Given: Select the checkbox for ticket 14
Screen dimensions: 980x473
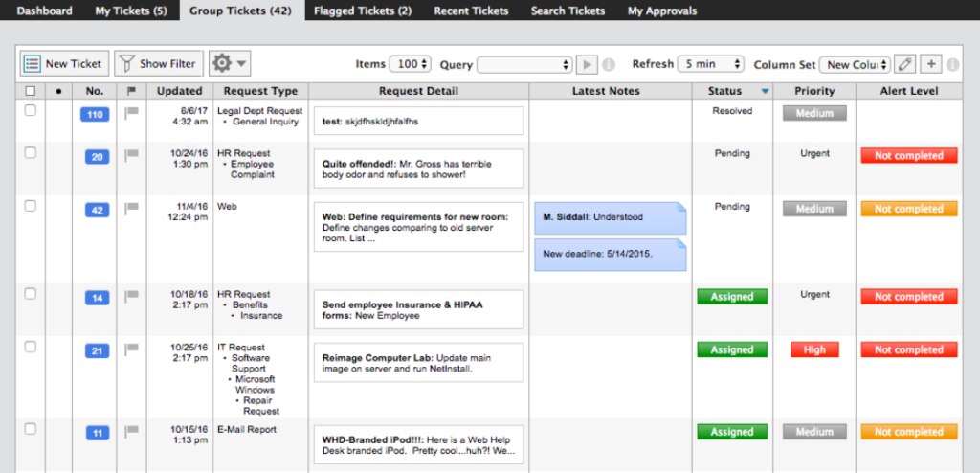Looking at the screenshot, I should [x=30, y=294].
